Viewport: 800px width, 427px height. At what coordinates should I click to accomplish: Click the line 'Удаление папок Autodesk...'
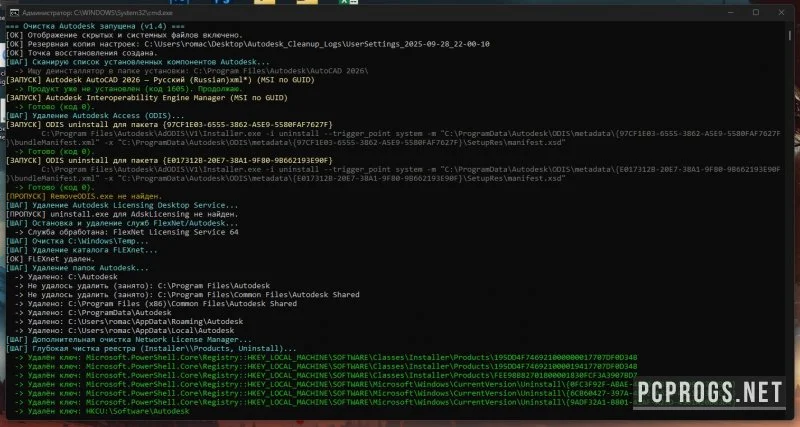tap(78, 268)
